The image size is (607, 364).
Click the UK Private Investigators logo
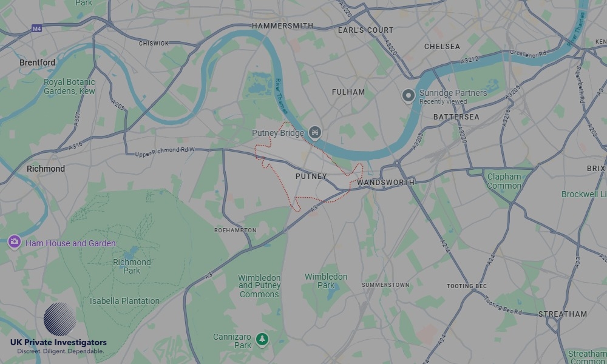pyautogui.click(x=58, y=328)
